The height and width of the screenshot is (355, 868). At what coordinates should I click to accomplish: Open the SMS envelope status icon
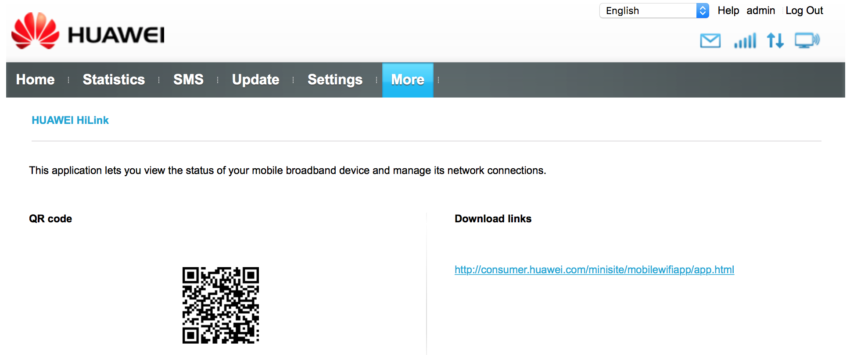(710, 41)
